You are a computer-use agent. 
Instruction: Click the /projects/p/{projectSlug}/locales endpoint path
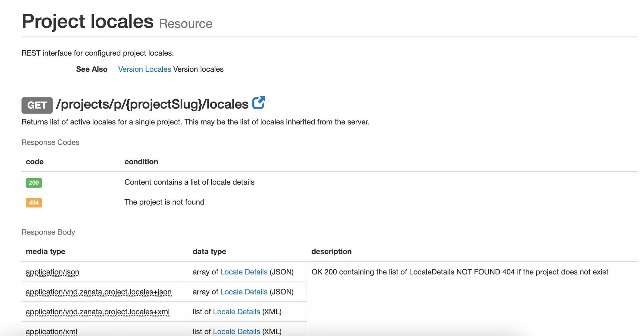click(x=152, y=104)
